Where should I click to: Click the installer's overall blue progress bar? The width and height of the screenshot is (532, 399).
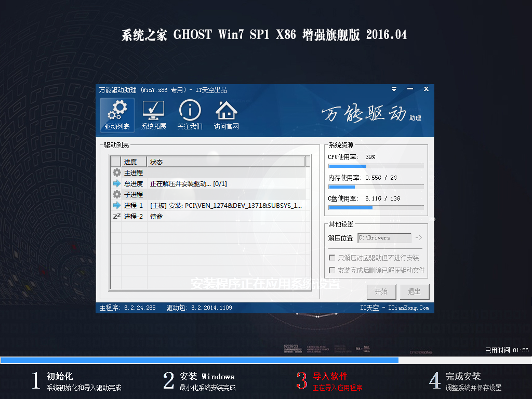click(266, 361)
